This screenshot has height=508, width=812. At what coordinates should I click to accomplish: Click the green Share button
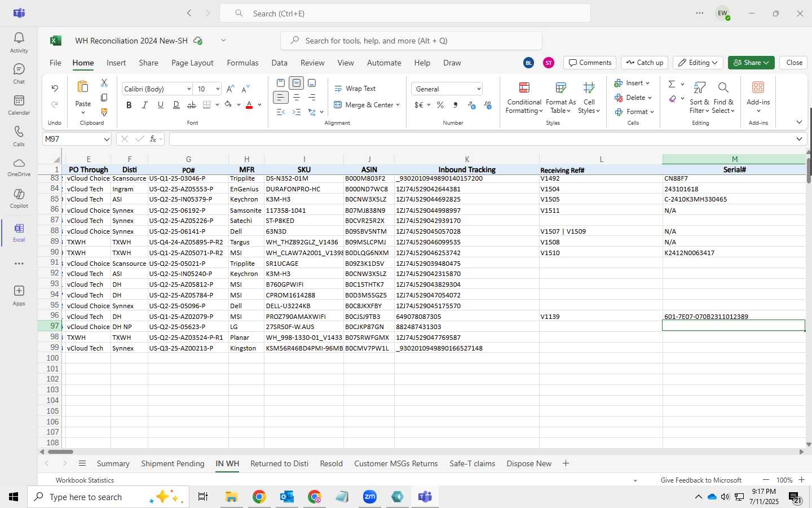coord(751,63)
